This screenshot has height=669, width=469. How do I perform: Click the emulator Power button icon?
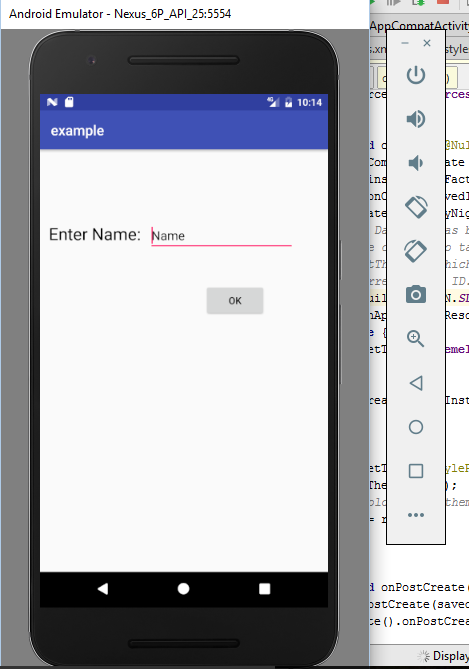pyautogui.click(x=416, y=75)
